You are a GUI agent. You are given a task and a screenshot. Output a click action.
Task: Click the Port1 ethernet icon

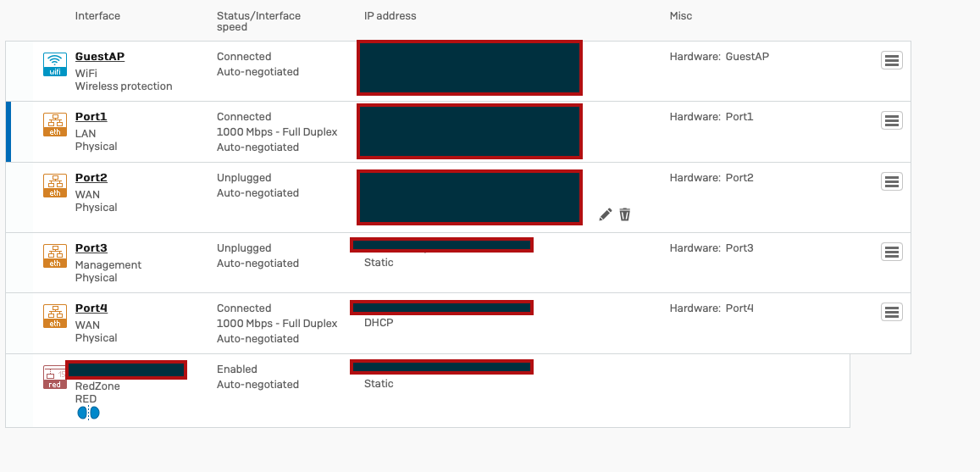(55, 125)
